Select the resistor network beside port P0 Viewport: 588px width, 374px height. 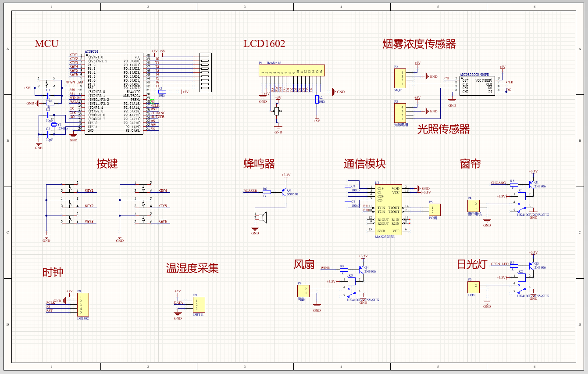point(205,73)
